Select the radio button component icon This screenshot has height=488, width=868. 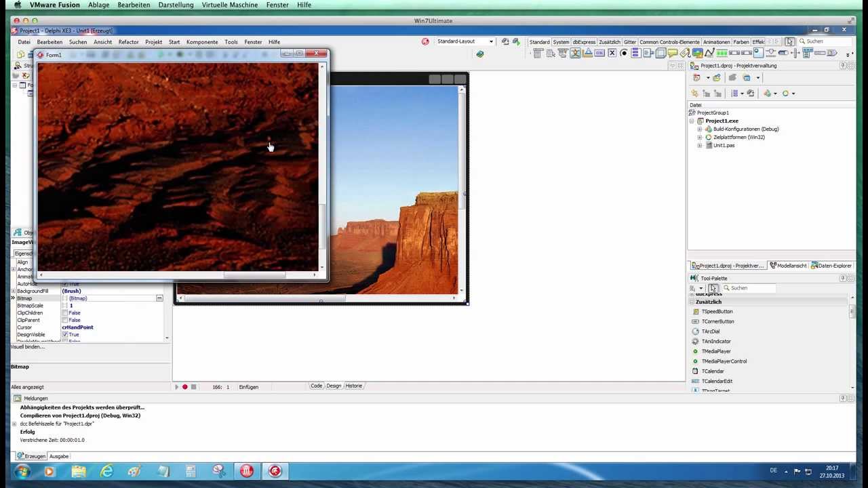[x=624, y=53]
